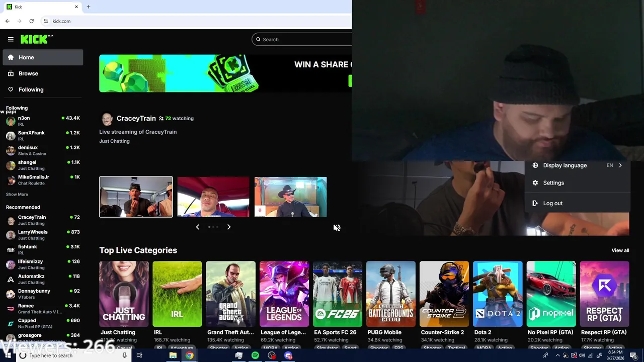Go to previous featured stream arrow
This screenshot has height=362, width=644.
[197, 227]
